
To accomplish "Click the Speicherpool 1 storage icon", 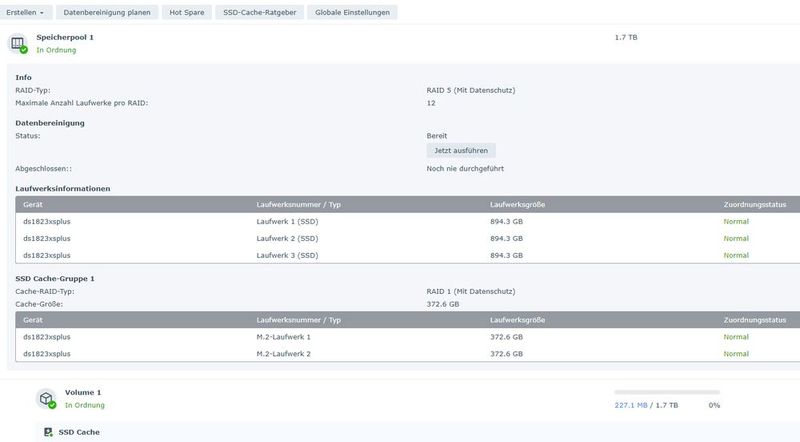I will tap(18, 43).
